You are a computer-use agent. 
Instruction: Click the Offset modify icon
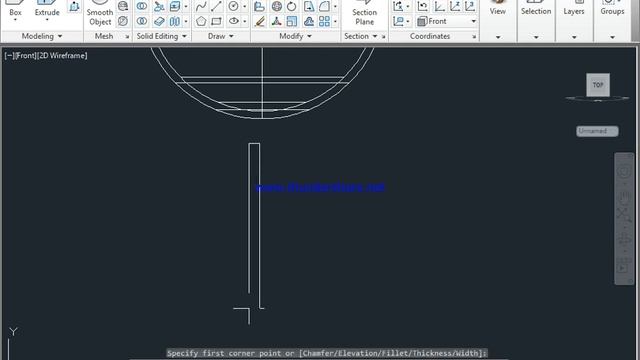point(309,21)
